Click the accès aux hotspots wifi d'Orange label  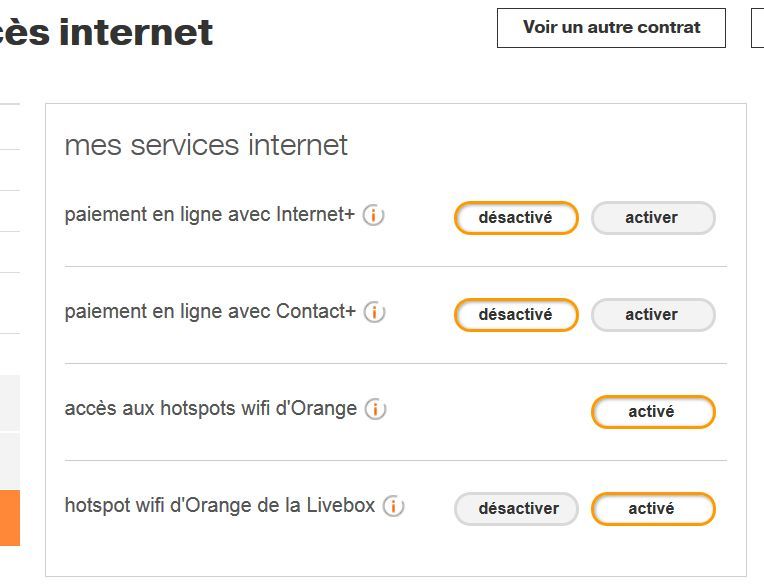coord(210,409)
